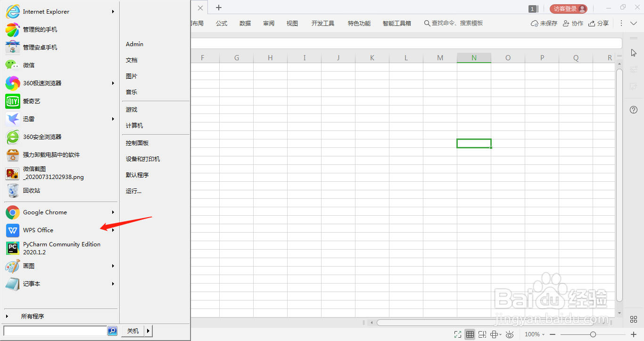Viewport: 644px width, 341px height.
Task: Click the 访客登录 guest login button
Action: 568,8
